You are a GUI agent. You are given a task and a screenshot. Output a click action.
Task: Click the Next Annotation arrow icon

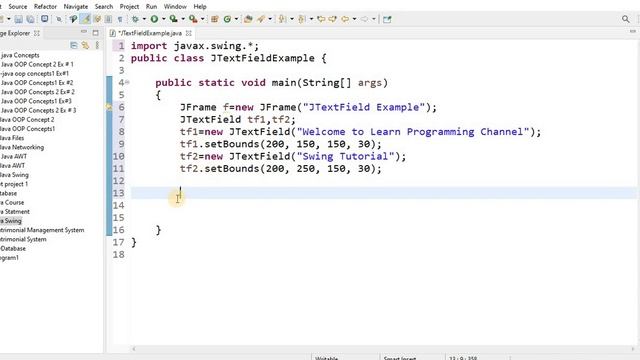click(x=282, y=19)
